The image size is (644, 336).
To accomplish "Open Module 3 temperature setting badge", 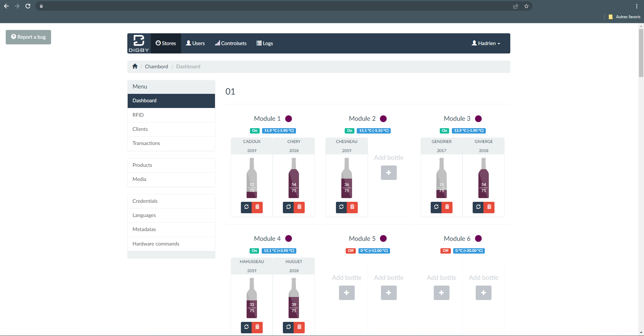I will [x=469, y=130].
